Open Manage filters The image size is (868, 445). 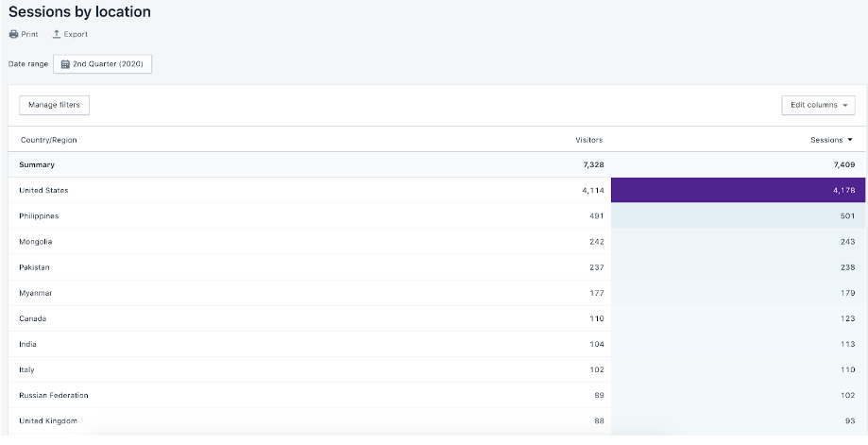click(x=54, y=105)
